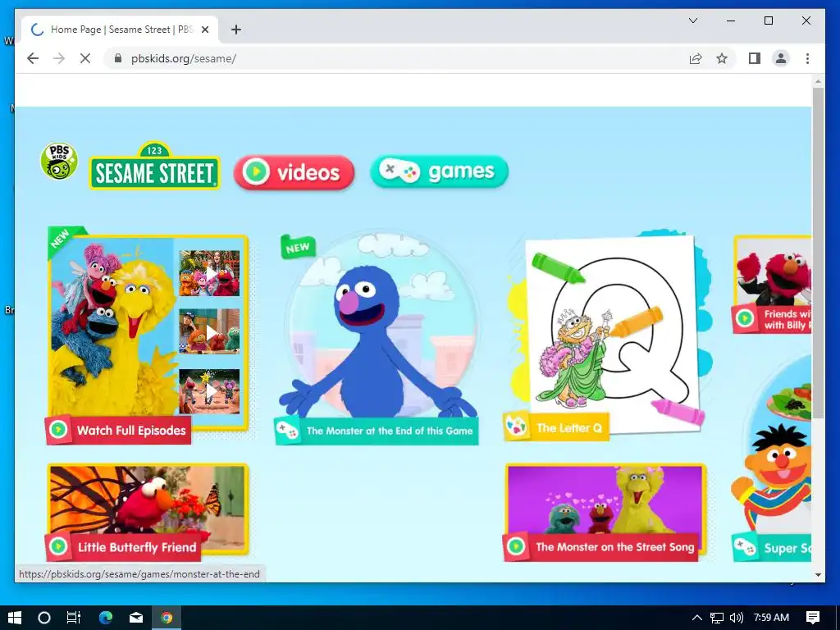The image size is (840, 630).
Task: Click play icon beside Watch Full Episodes
Action: coord(58,430)
